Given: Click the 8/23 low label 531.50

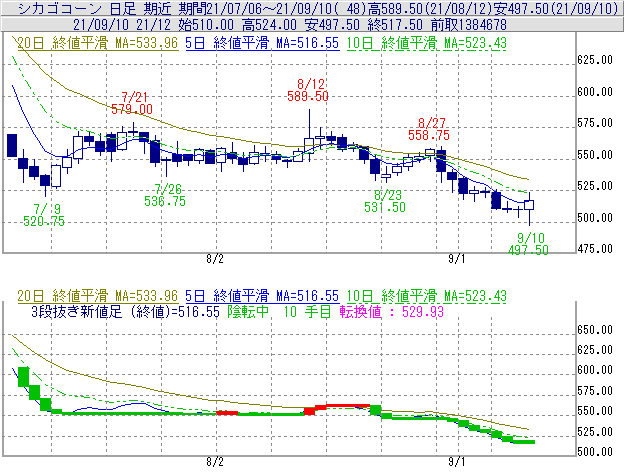Looking at the screenshot, I should pyautogui.click(x=385, y=207).
